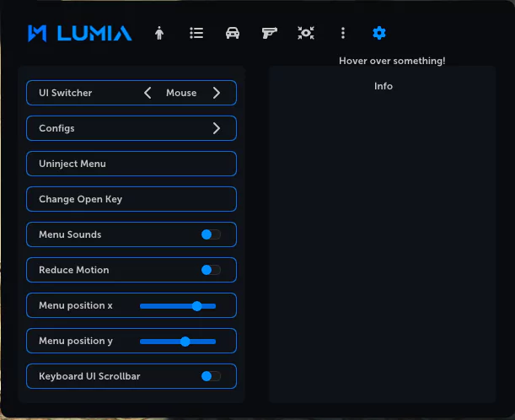Viewport: 515px width, 420px height.
Task: Toggle Menu Sounds switch
Action: point(211,234)
